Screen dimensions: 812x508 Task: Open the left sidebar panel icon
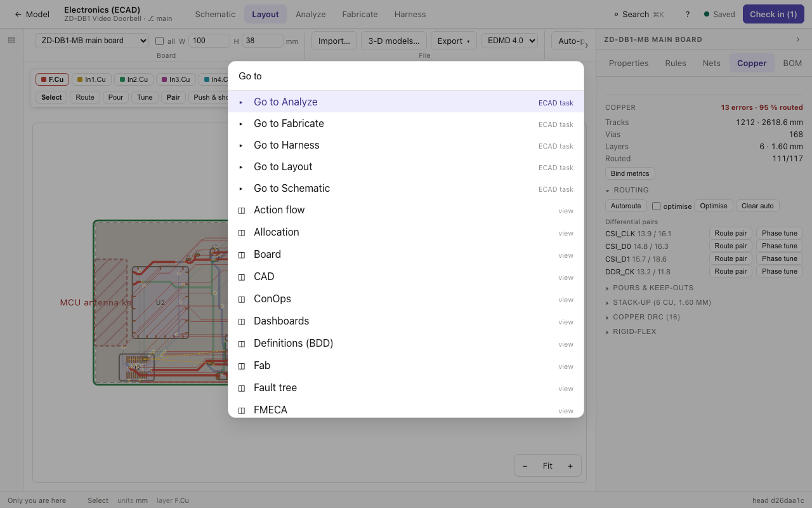(11, 40)
